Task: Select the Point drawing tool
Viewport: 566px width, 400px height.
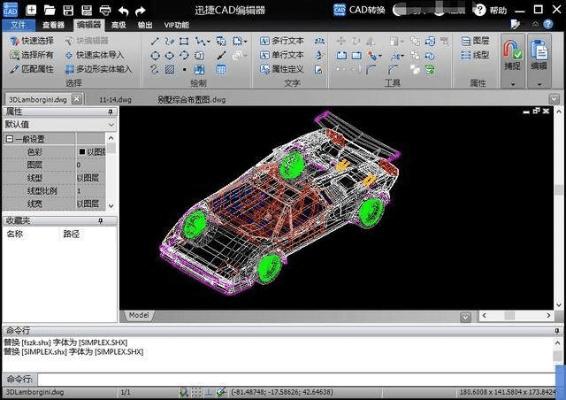Action: 184,69
